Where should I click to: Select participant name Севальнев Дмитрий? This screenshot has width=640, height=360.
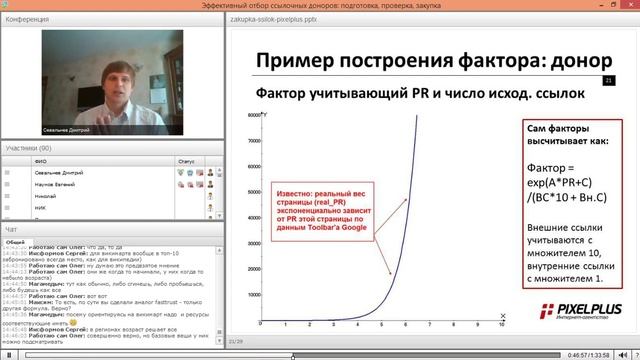click(59, 173)
